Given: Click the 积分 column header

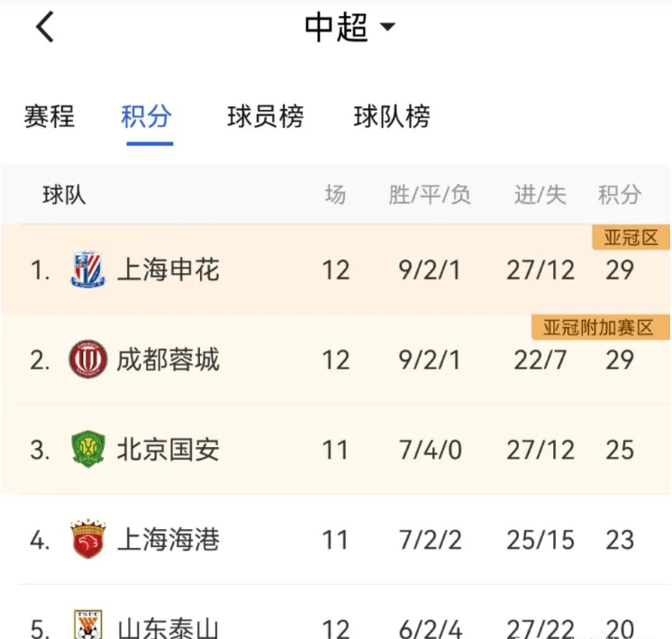Looking at the screenshot, I should pyautogui.click(x=620, y=196).
